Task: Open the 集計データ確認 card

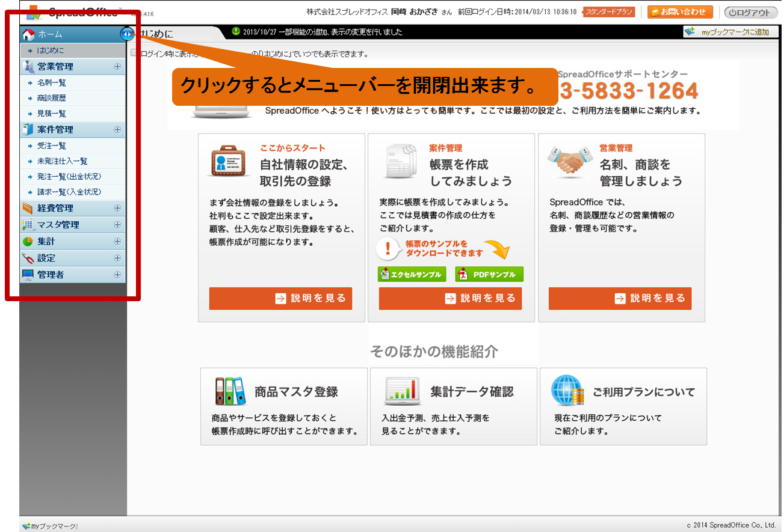Action: click(x=454, y=406)
